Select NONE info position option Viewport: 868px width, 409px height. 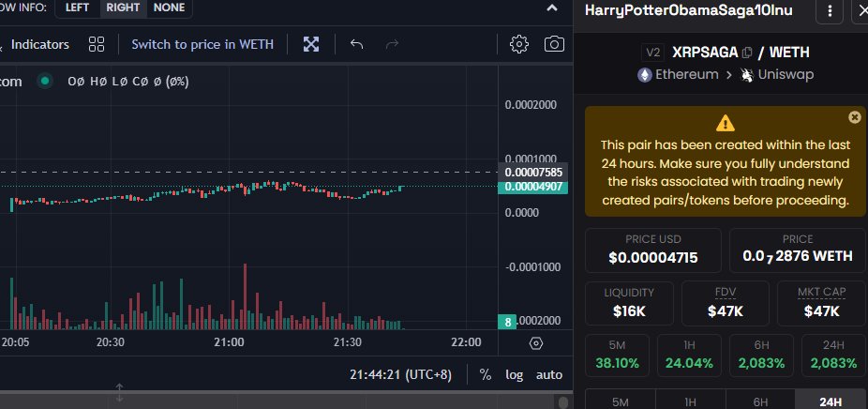point(170,8)
